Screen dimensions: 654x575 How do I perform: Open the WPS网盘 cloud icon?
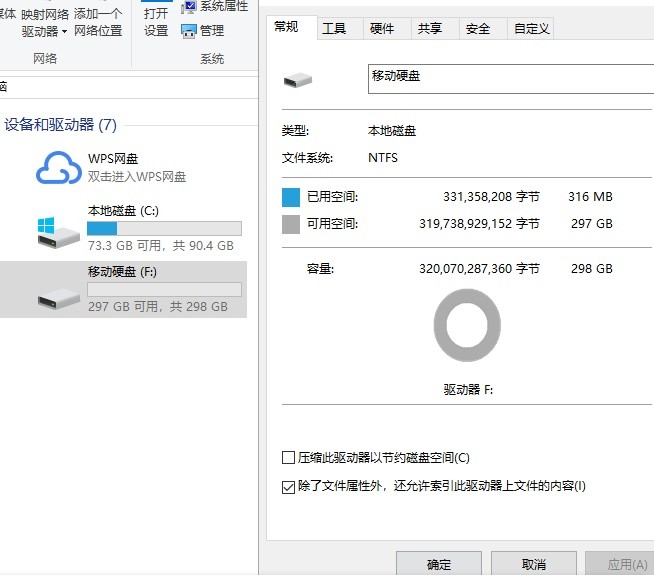click(58, 168)
